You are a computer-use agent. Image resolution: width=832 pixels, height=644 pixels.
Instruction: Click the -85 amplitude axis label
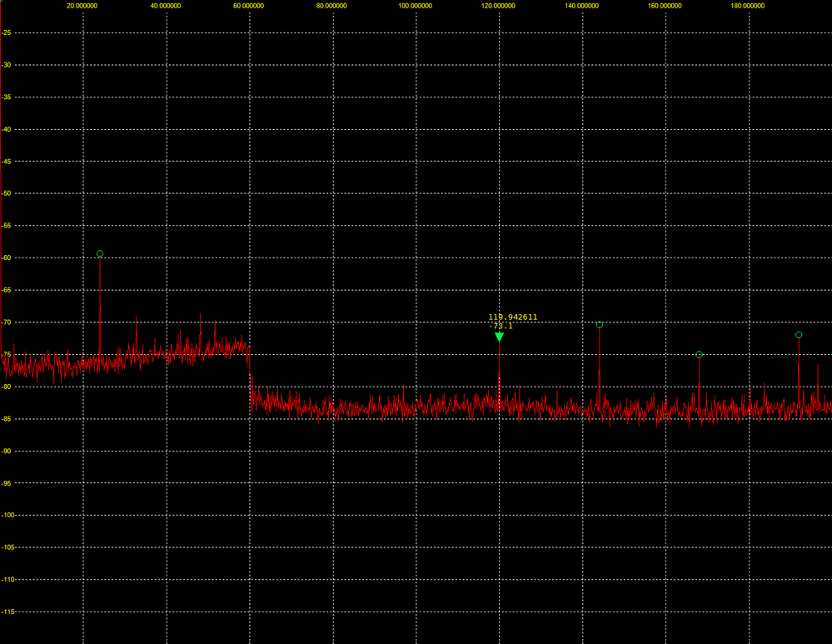(x=7, y=419)
